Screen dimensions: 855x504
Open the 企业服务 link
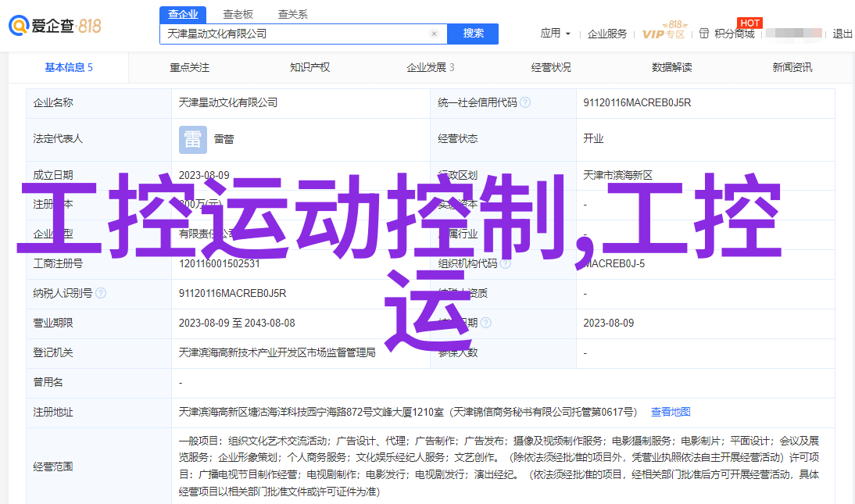tap(607, 34)
